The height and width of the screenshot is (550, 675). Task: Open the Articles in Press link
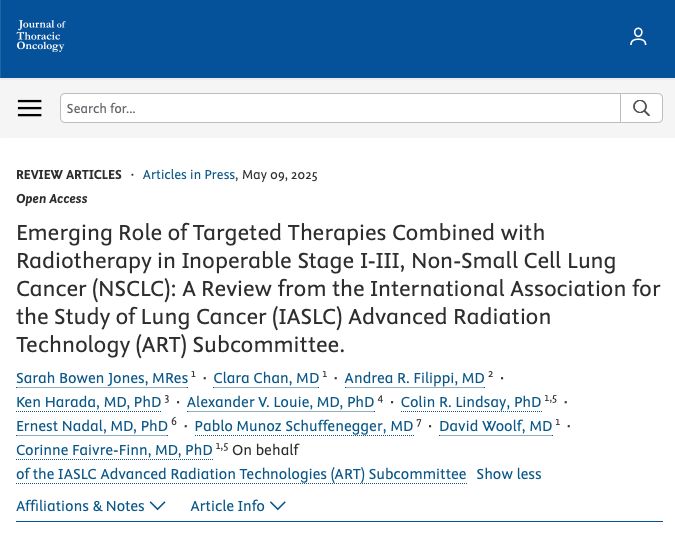point(189,174)
